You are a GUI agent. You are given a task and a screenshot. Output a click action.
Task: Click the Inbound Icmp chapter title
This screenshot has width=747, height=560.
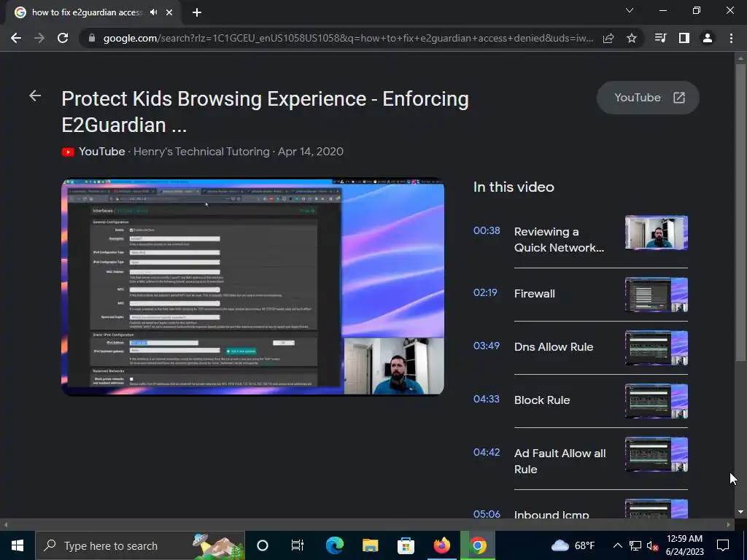[551, 514]
